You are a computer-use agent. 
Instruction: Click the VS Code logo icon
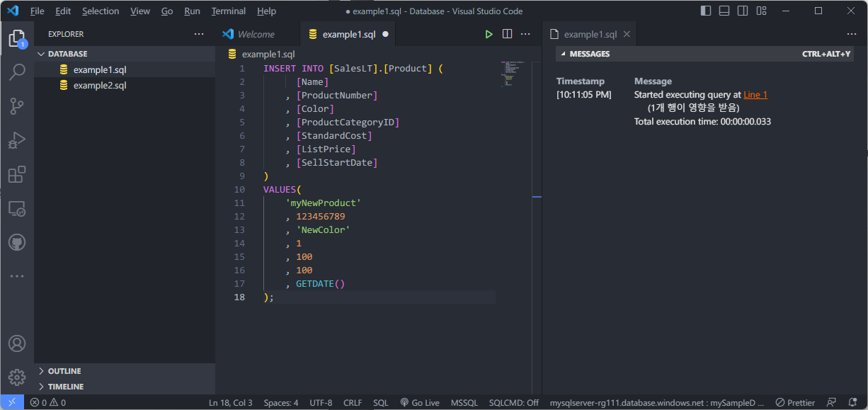click(12, 11)
